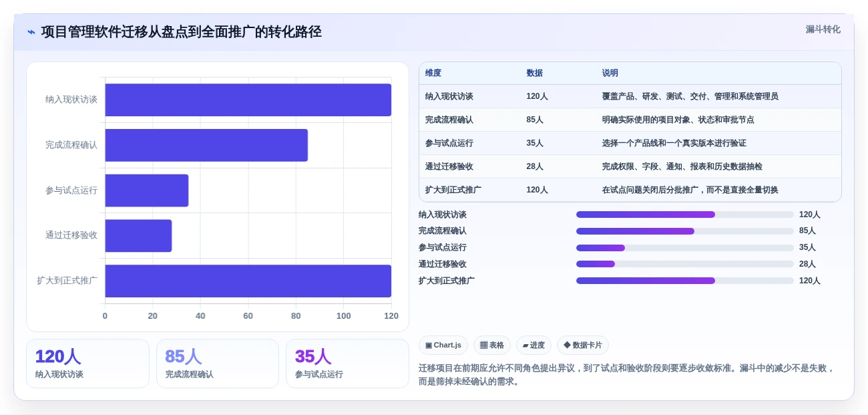Click table cell 纳入现状访谈
Screen dimensions: 868x415
[x=449, y=96]
